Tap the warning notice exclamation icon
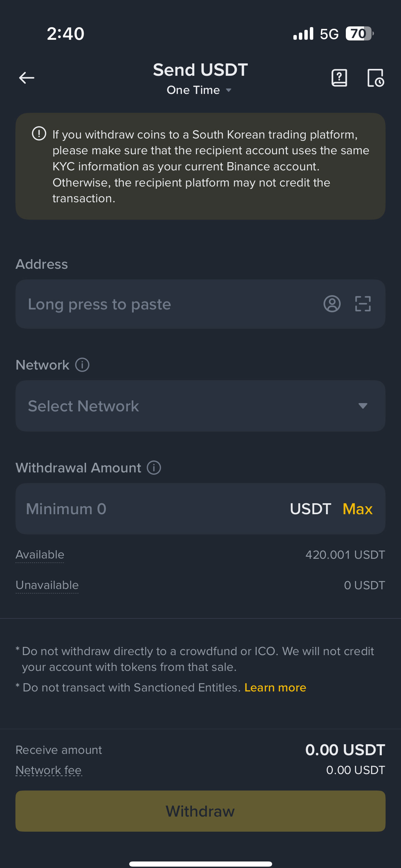The height and width of the screenshot is (868, 401). coord(39,134)
